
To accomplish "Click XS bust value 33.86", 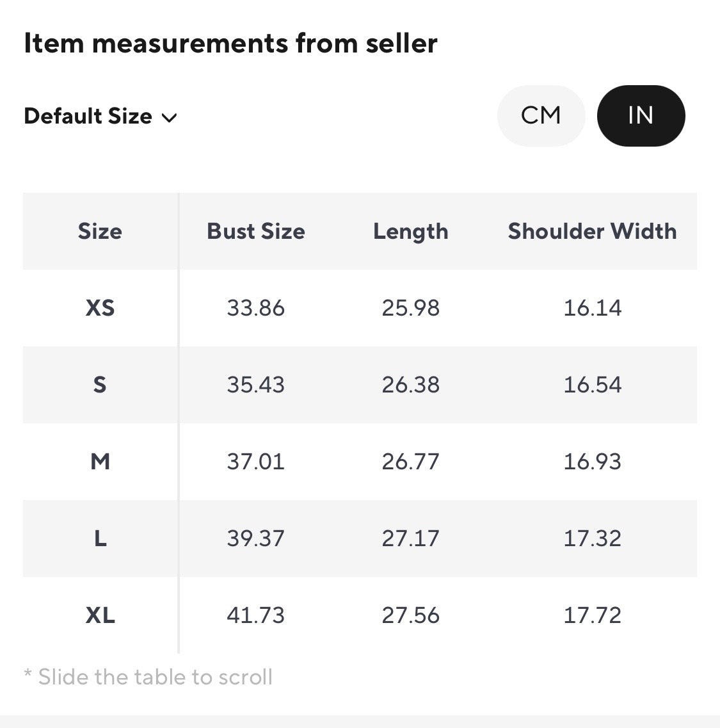I will (256, 308).
